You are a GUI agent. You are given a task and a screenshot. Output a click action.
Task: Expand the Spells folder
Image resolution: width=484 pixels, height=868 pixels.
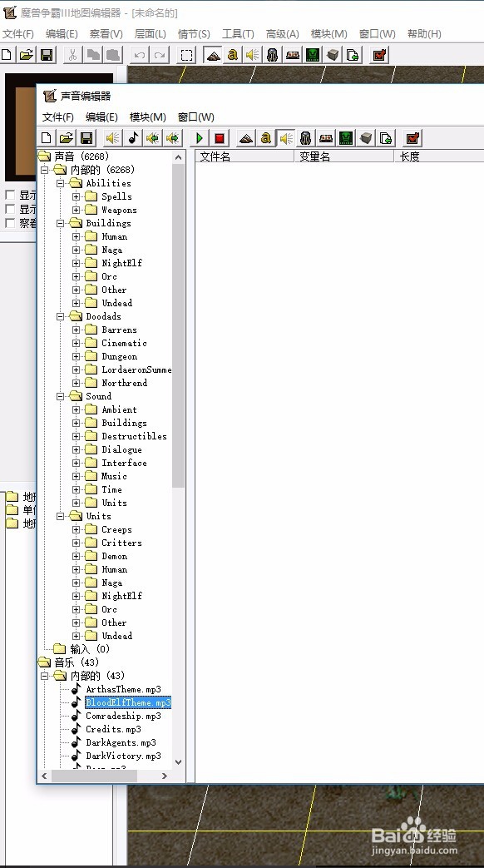point(77,196)
